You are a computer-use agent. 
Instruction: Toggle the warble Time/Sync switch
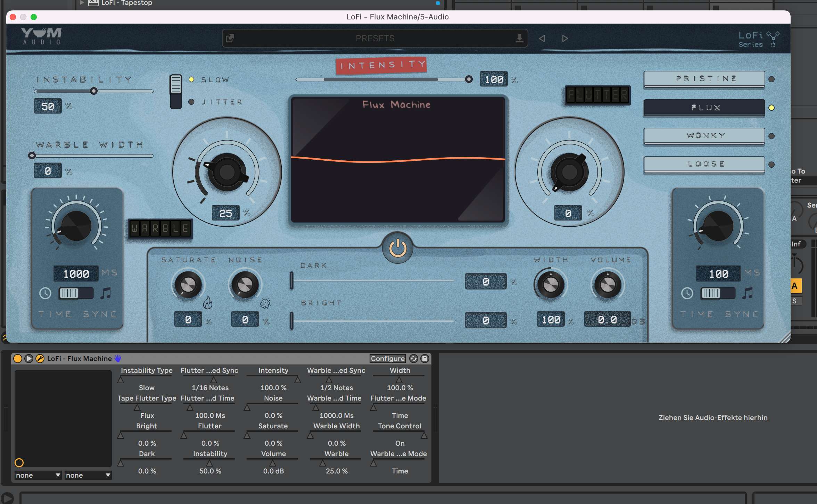point(76,293)
